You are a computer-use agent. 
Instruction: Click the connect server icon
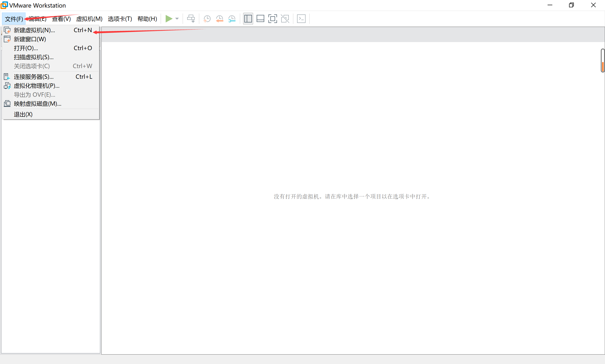click(x=7, y=77)
